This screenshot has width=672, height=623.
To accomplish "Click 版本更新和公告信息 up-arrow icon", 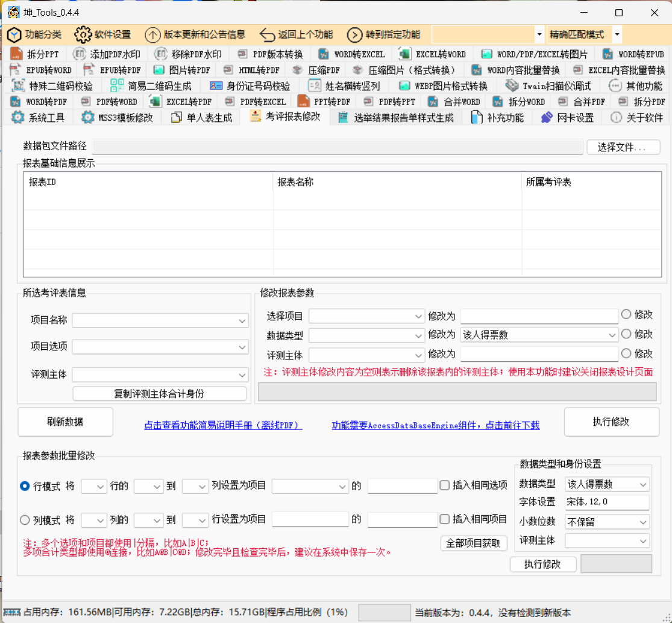I will [152, 34].
